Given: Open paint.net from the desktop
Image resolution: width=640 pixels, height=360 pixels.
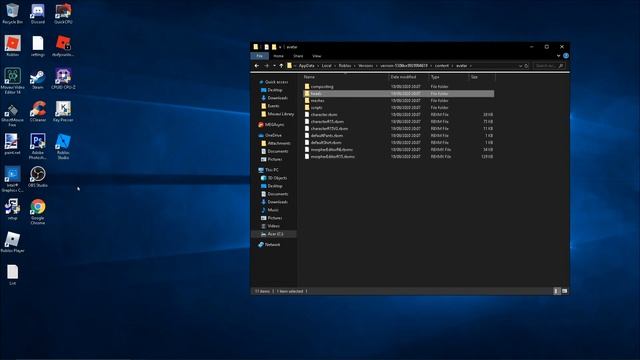Looking at the screenshot, I should click(x=12, y=144).
